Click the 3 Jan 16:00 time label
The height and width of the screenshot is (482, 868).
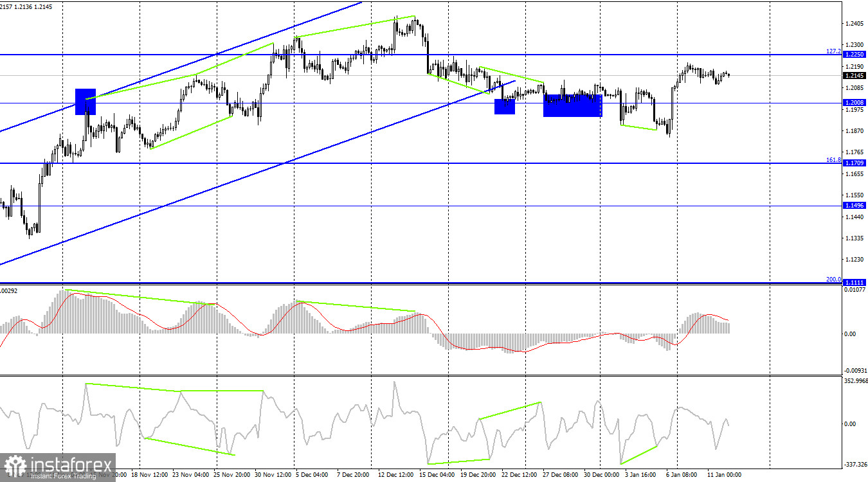[641, 475]
